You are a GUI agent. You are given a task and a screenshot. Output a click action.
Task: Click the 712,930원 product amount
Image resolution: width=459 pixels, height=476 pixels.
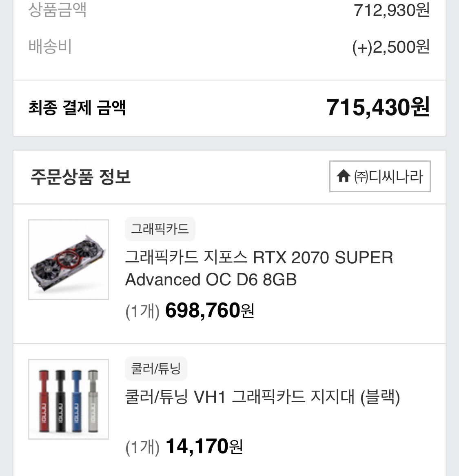391,10
